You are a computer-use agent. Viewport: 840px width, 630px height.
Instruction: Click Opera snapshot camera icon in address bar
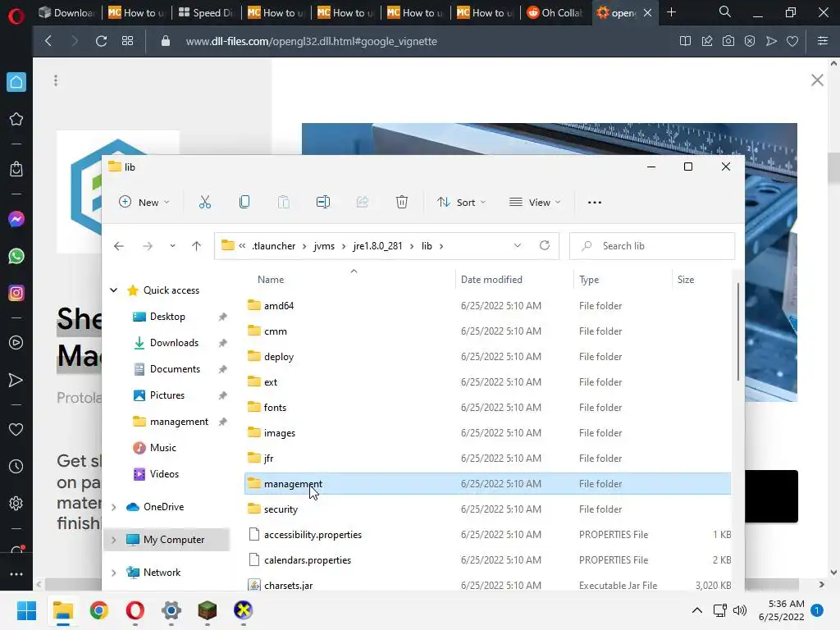click(x=728, y=41)
